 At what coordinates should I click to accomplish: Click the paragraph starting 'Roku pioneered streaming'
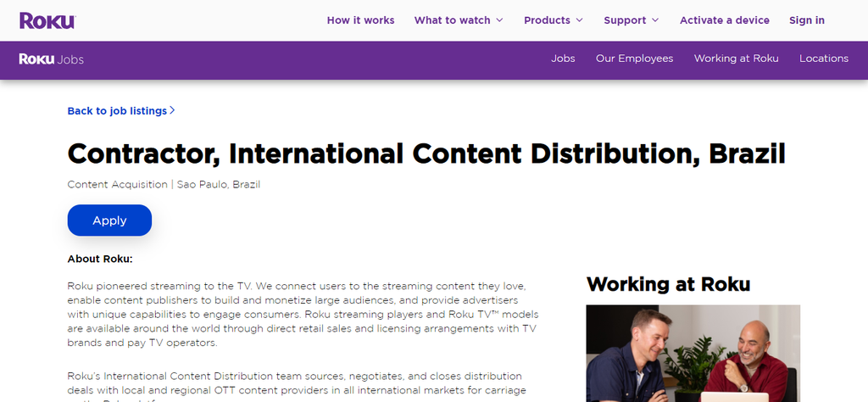(303, 315)
